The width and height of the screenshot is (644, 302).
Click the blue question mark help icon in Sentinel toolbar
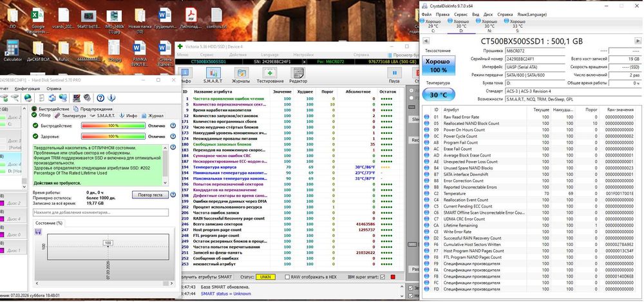click(x=100, y=98)
